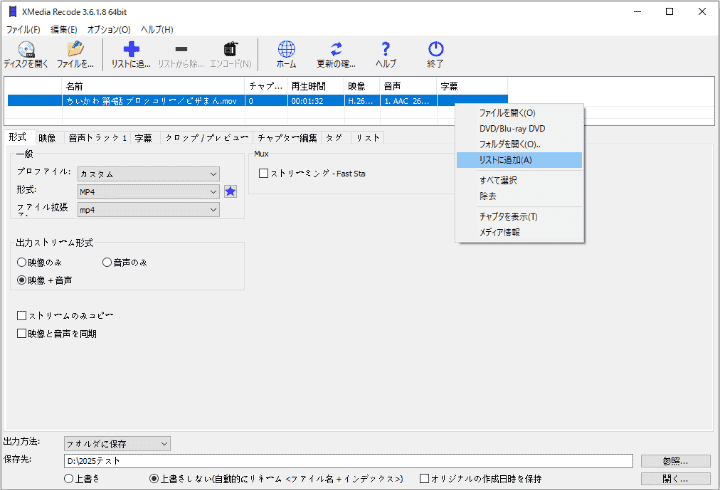This screenshot has height=490, width=720.
Task: Expand the 出力方法 フォルダに保存 dropdown
Action: click(x=116, y=443)
